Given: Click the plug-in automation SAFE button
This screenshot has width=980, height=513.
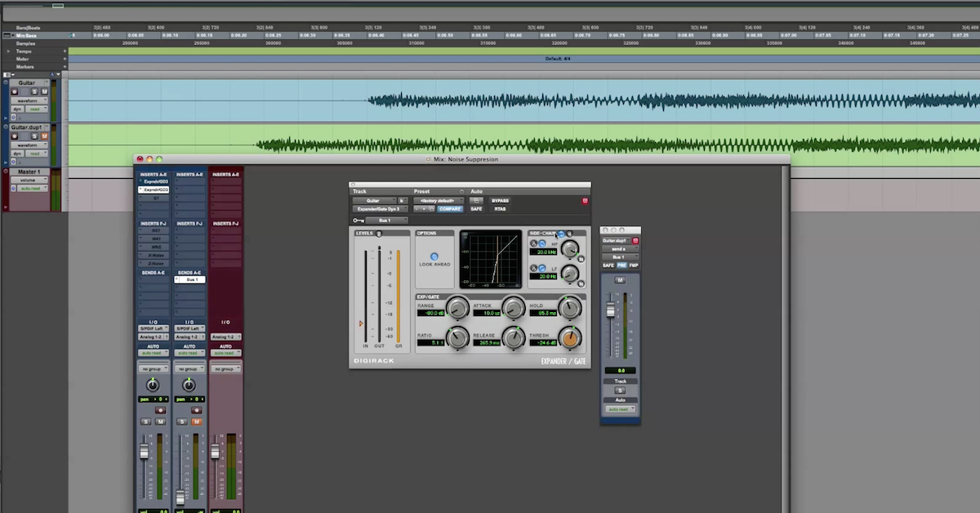Looking at the screenshot, I should tap(476, 209).
